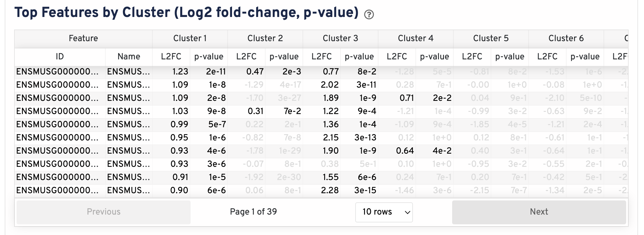Select the Cluster 4 L2FC header

(x=397, y=57)
